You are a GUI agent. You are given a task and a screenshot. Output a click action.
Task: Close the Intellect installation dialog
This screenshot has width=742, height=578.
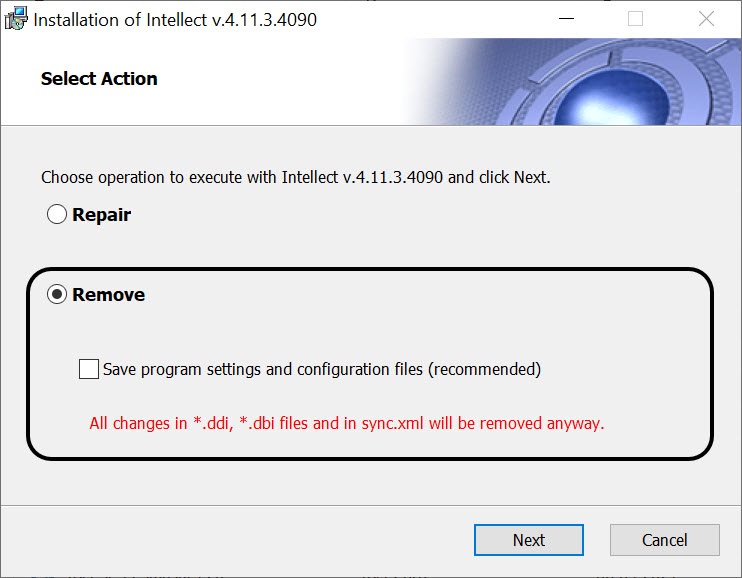pos(706,19)
